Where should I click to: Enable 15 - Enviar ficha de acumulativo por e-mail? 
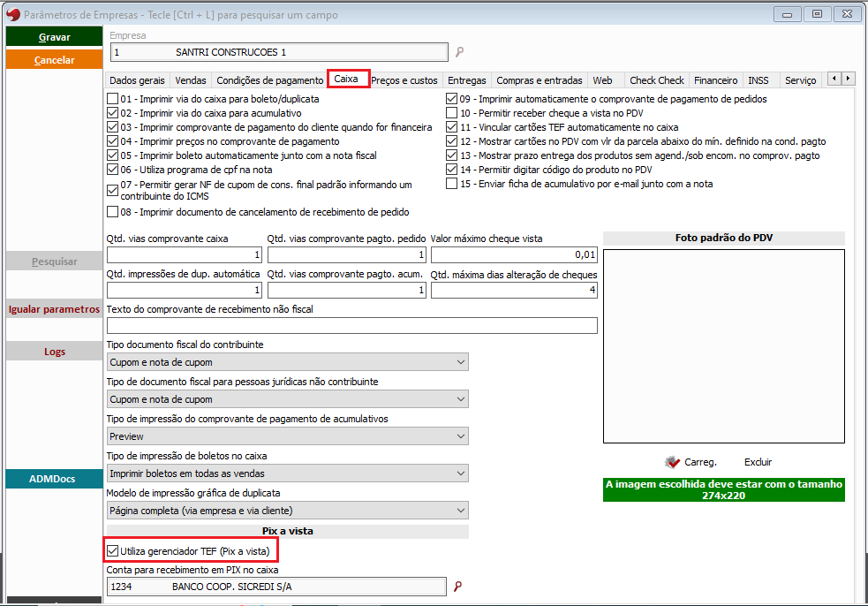(x=451, y=184)
